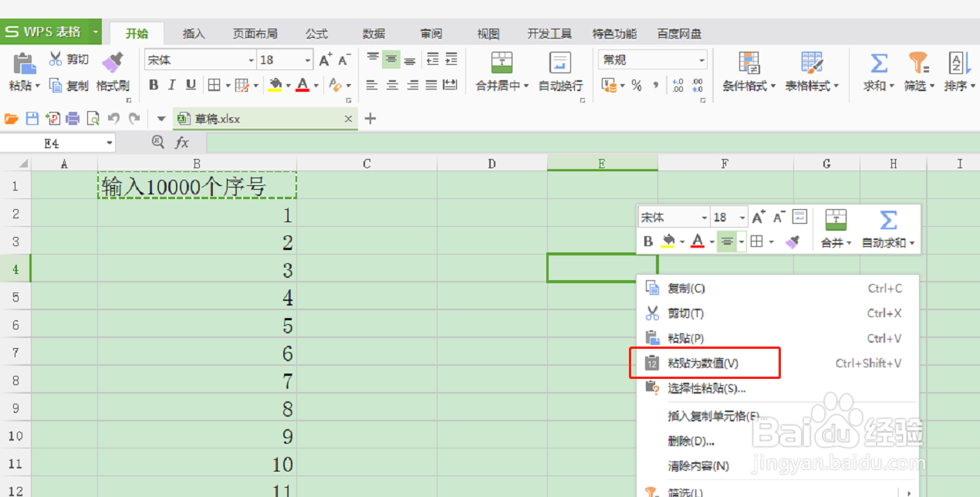Open the number format dropdown showing 常规
Viewport: 980px width, 497px height.
point(648,59)
